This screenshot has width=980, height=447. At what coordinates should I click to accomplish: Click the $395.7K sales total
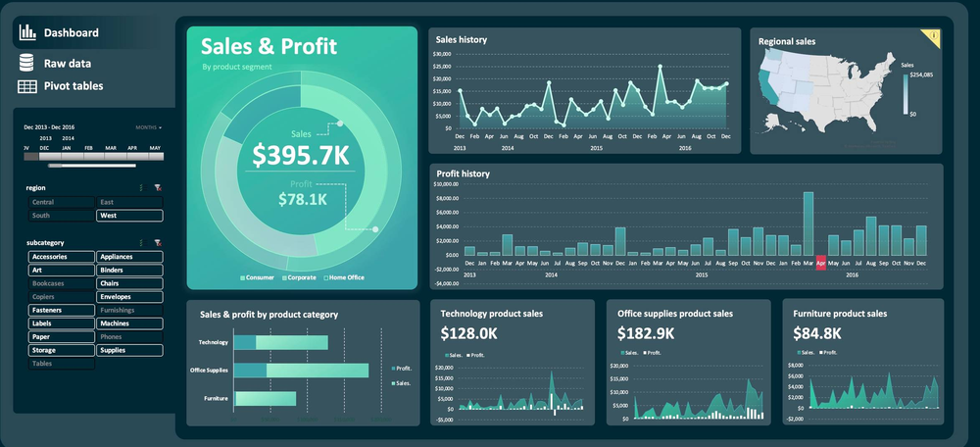(301, 155)
